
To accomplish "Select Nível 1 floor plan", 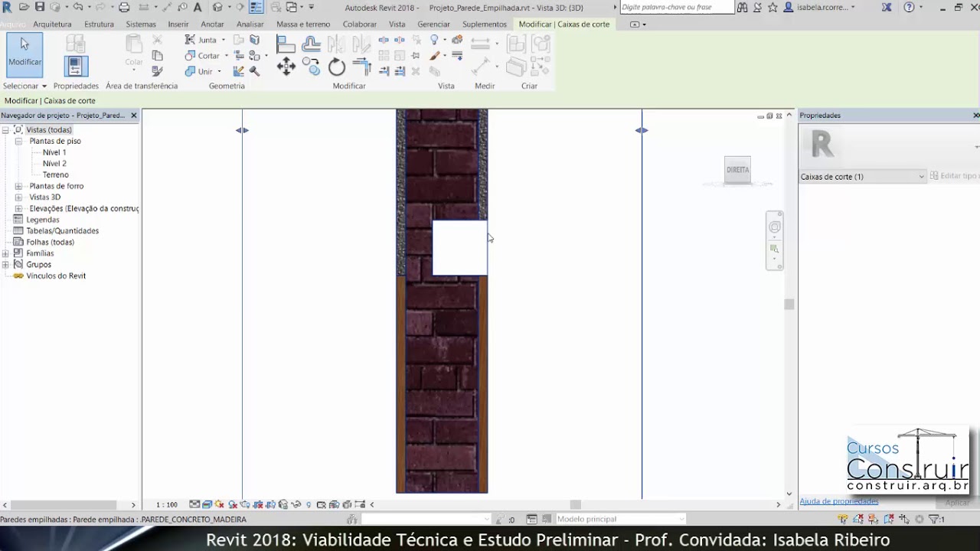I will click(x=54, y=152).
